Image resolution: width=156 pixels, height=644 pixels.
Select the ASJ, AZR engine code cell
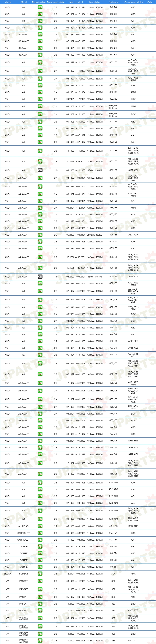click(133, 235)
